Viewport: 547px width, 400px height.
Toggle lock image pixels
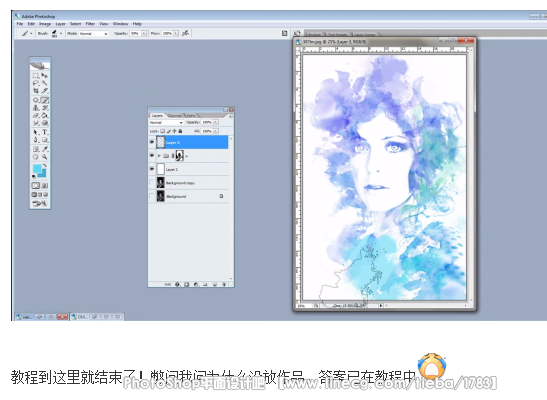[x=168, y=131]
